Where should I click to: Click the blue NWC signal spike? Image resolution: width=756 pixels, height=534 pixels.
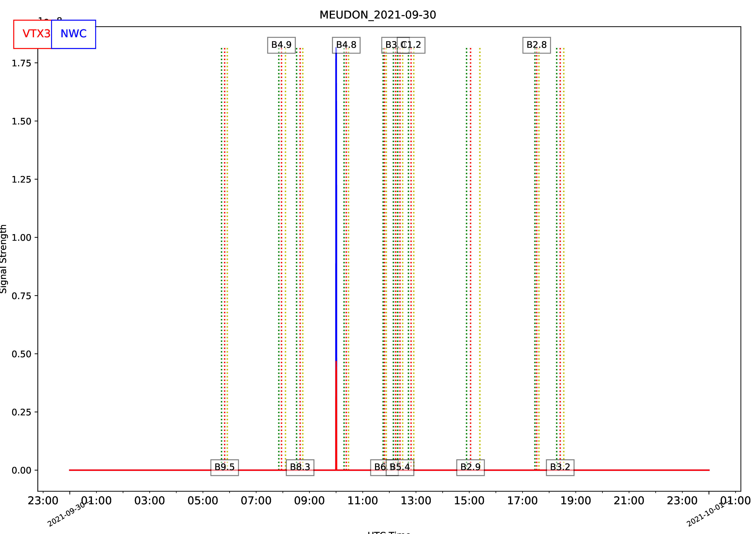coord(336,197)
